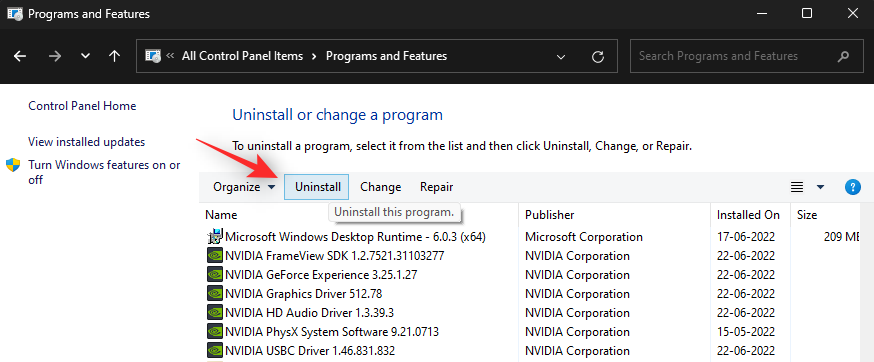The image size is (874, 362).
Task: Select Microsoft Windows Desktop Runtime 6.0.3 entry
Action: coord(533,237)
